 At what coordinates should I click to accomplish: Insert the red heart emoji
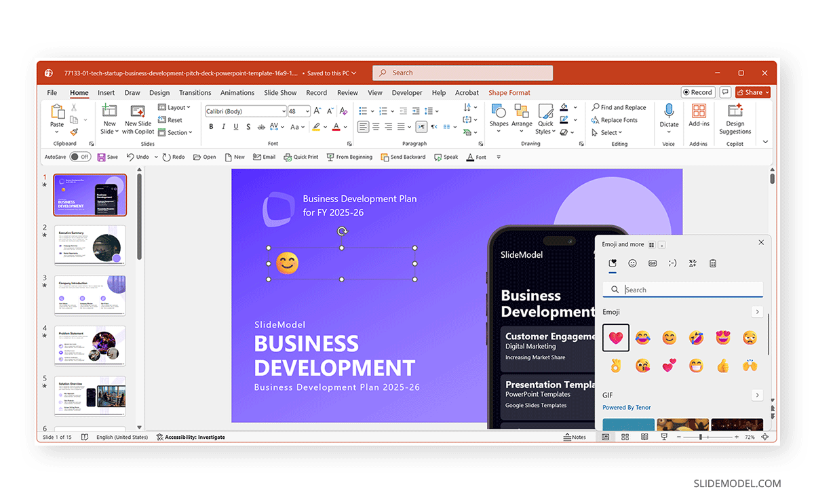616,337
